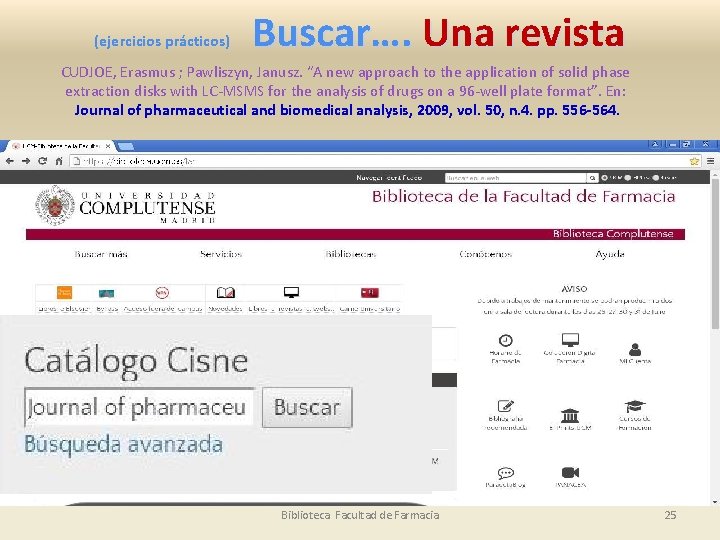
Task: Open the Universidad Complutense crest logo
Action: tap(55, 205)
